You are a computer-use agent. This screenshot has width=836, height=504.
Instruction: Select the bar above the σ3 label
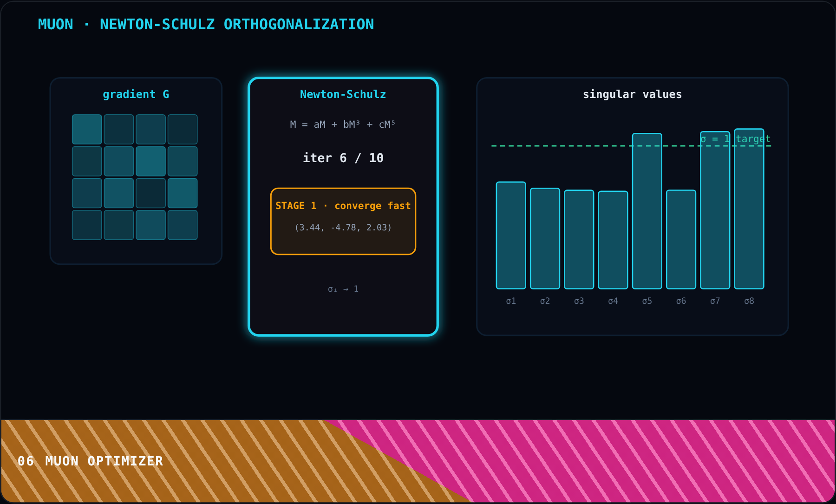579,239
